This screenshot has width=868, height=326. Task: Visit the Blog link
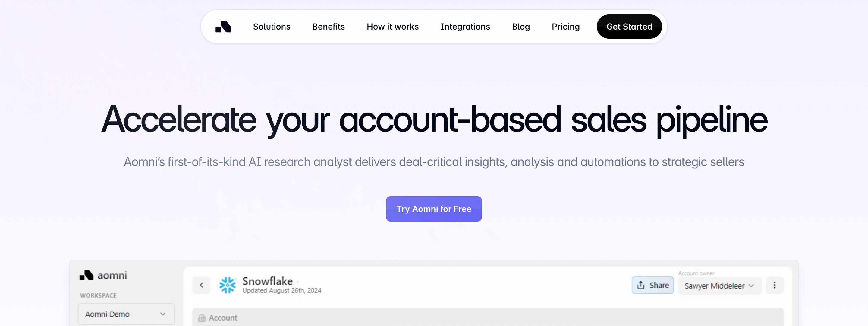point(520,27)
